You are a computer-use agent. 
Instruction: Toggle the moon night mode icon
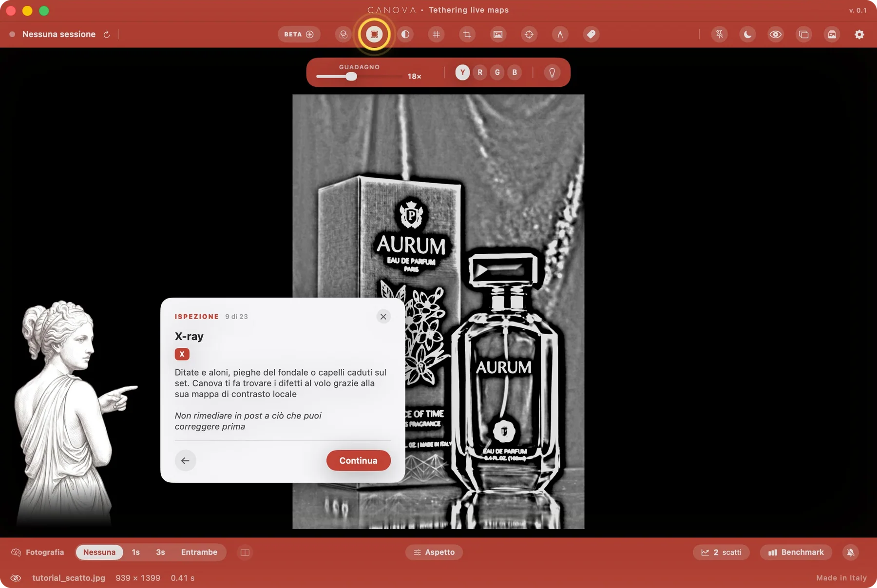[x=747, y=34]
